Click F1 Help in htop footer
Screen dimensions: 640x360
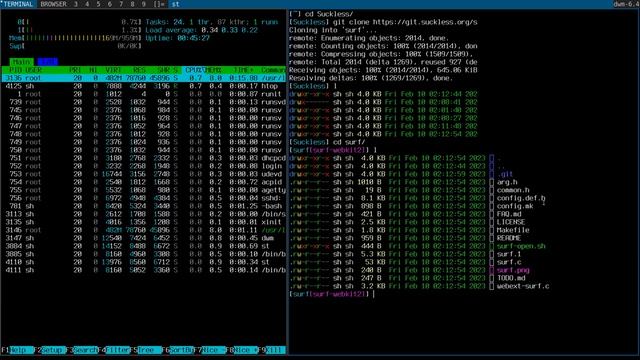18,350
